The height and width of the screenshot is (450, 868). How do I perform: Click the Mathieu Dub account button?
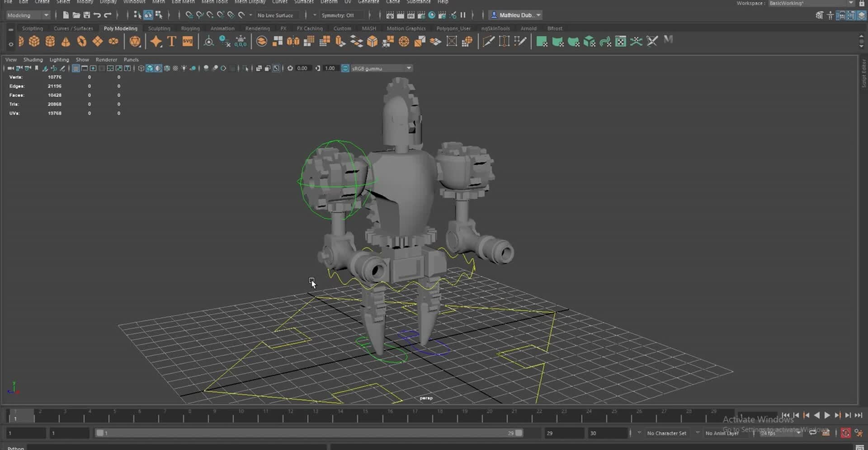click(515, 15)
